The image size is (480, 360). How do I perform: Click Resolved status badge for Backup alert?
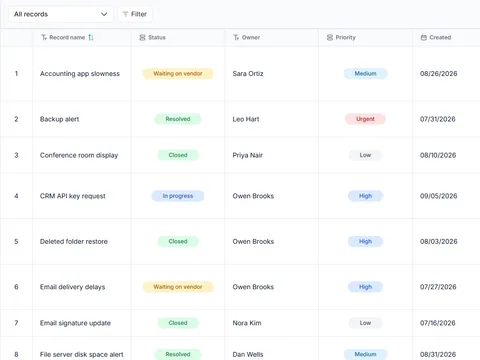[178, 119]
